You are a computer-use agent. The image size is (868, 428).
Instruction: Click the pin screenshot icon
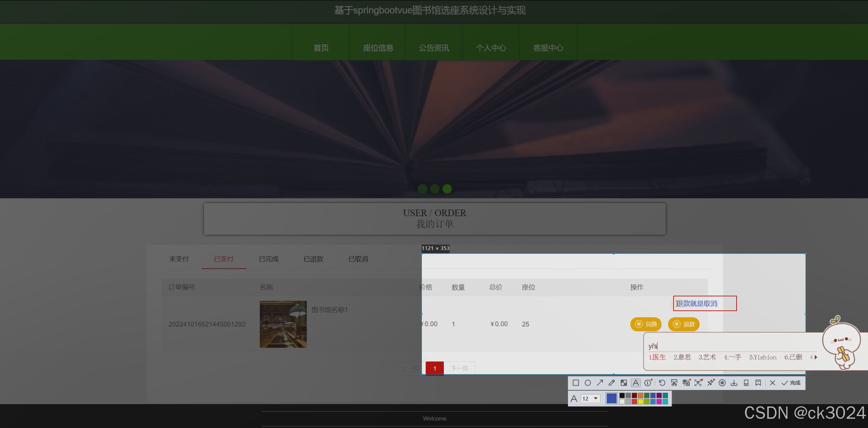tap(710, 383)
